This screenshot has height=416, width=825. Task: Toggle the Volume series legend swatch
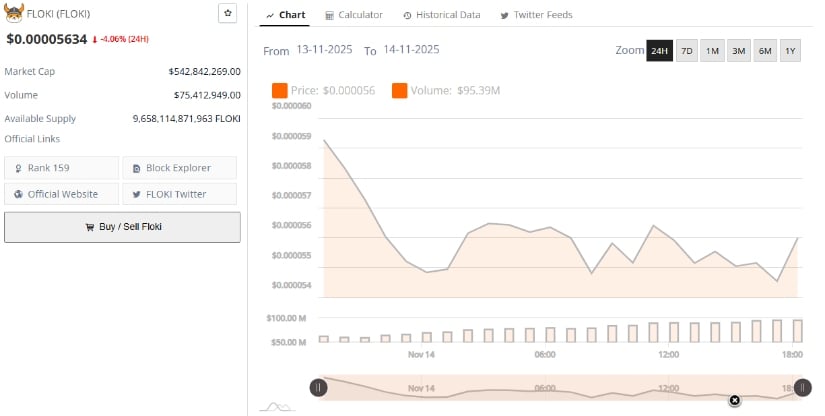(x=399, y=91)
